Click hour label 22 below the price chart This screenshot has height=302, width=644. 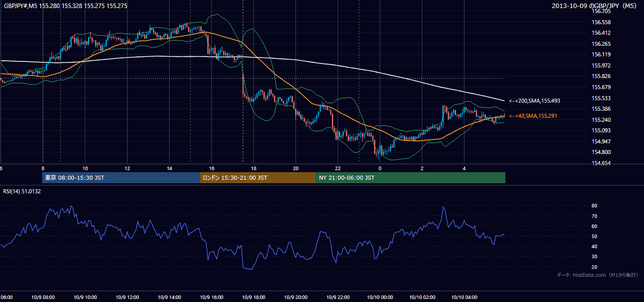click(x=338, y=169)
